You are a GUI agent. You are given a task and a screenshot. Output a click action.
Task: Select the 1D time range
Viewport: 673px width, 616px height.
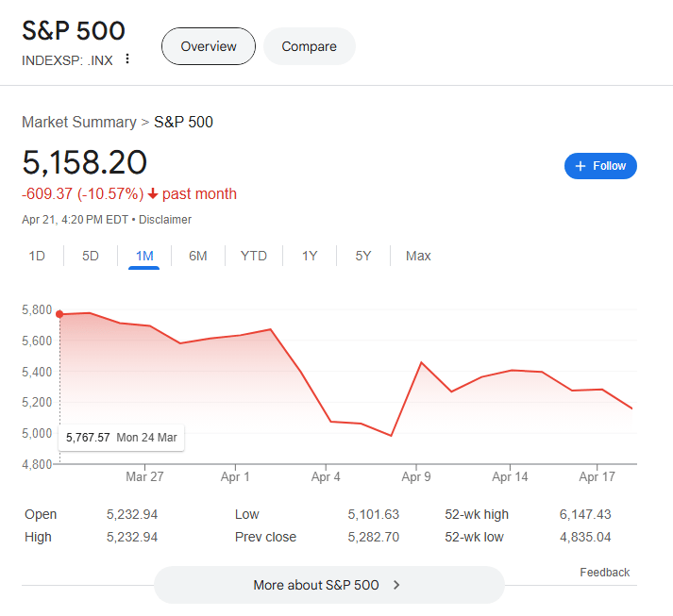(37, 256)
